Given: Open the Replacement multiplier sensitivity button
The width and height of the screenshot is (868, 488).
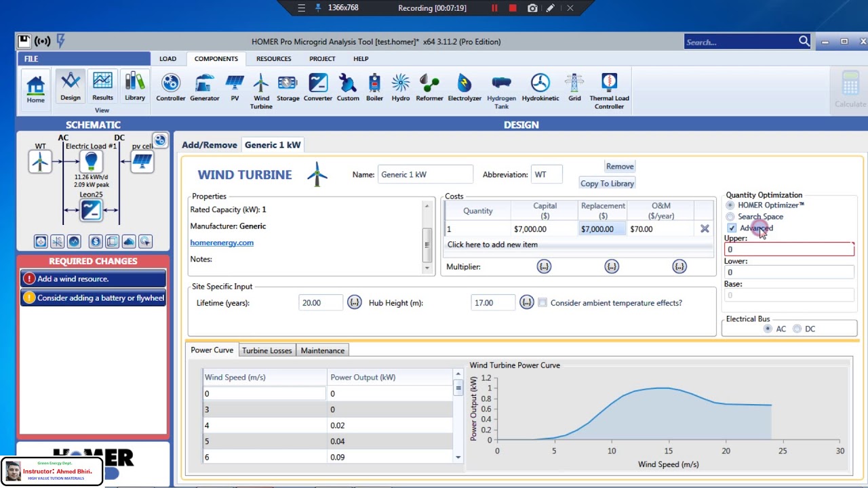Looking at the screenshot, I should coord(612,266).
